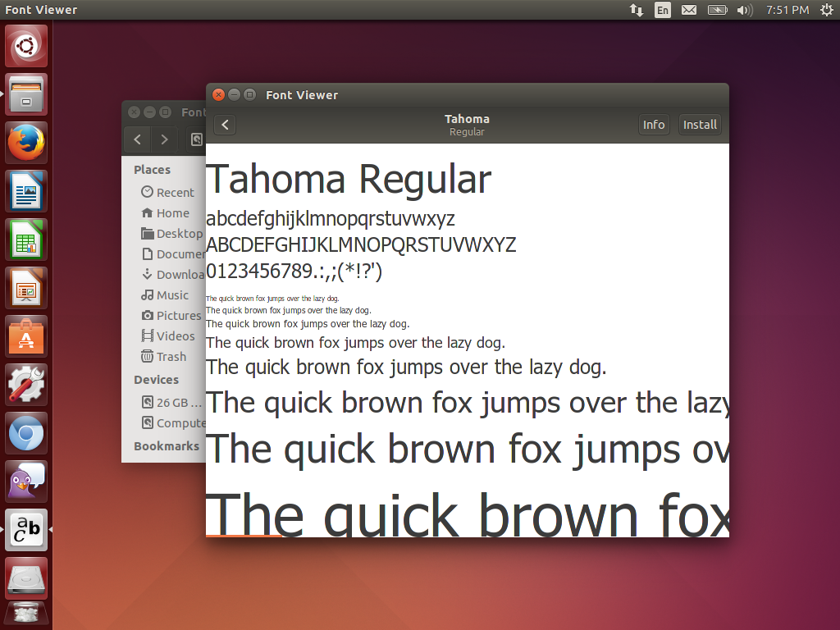840x630 pixels.
Task: Open the mail messaging indicator menu
Action: pos(689,10)
